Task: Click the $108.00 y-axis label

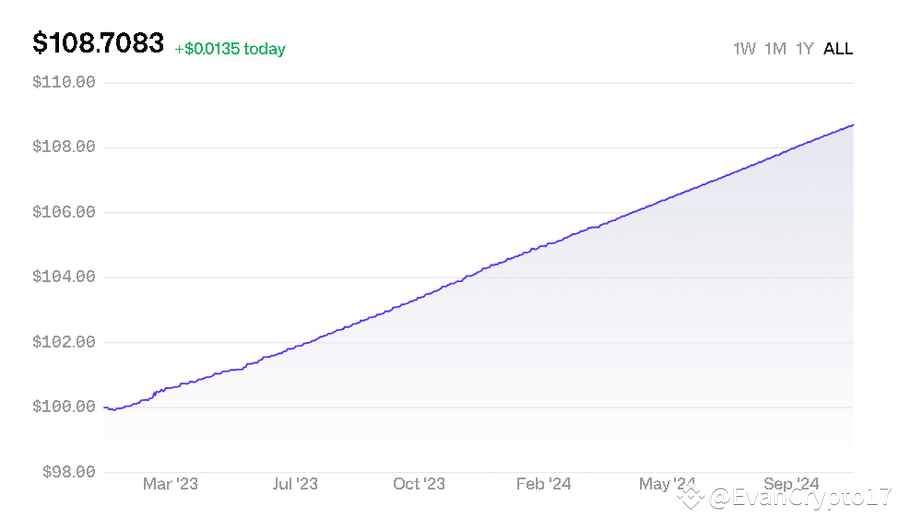Action: coord(64,147)
